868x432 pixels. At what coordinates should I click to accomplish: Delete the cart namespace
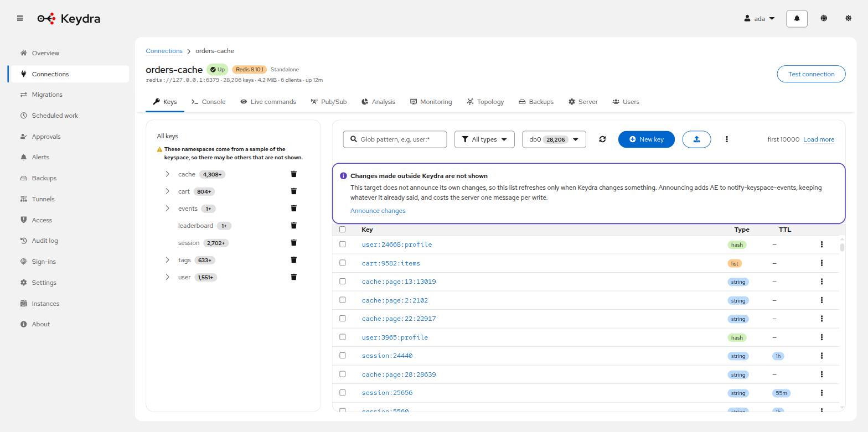coord(294,191)
